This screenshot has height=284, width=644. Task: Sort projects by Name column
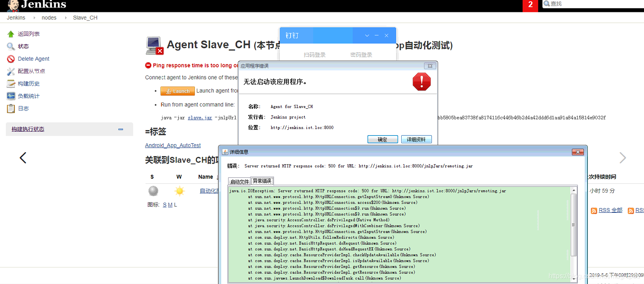[206, 177]
